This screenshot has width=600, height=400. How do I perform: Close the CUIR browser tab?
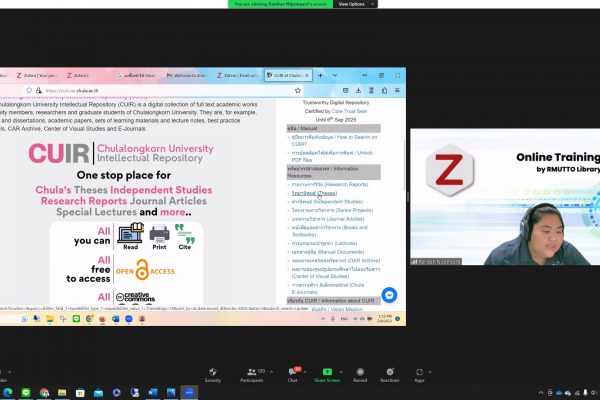tap(307, 75)
